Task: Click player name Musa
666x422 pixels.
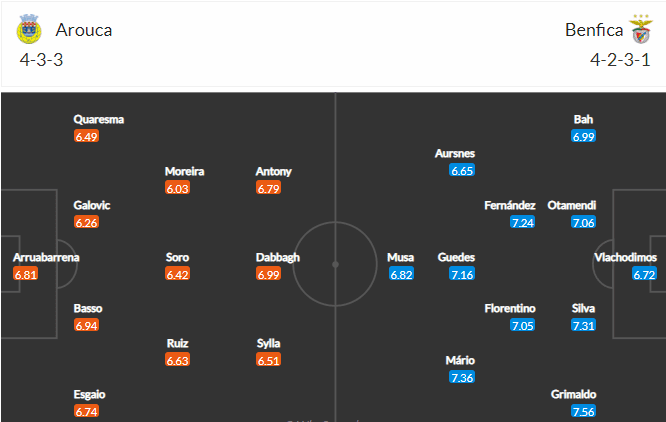Action: [x=400, y=257]
